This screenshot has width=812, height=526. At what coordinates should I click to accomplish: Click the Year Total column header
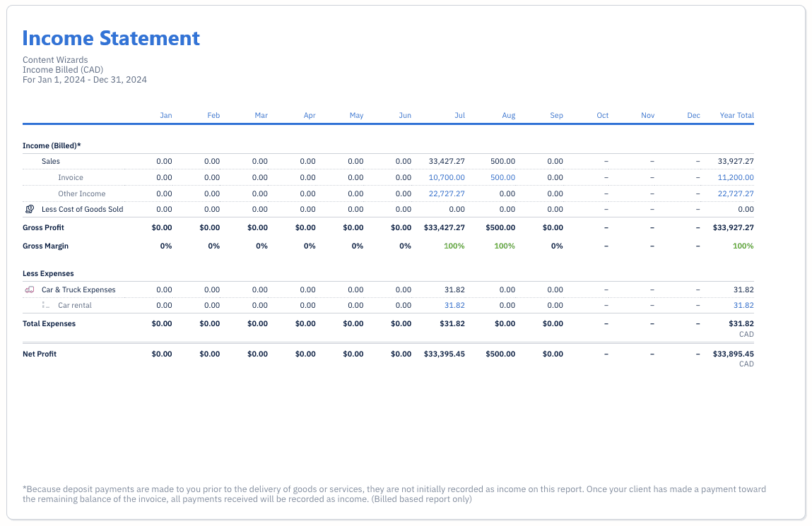tap(736, 115)
